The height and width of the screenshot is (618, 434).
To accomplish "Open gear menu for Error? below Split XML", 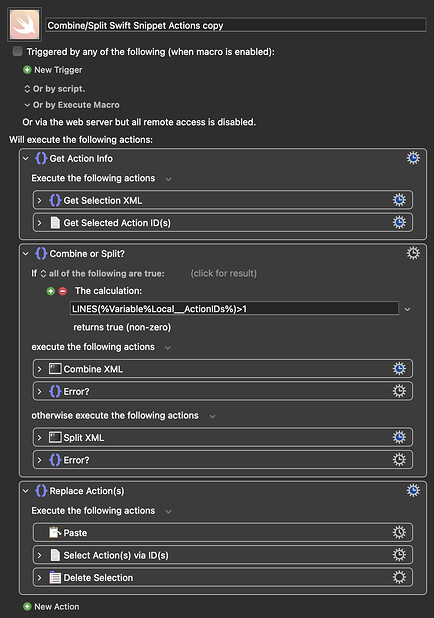I will point(399,460).
